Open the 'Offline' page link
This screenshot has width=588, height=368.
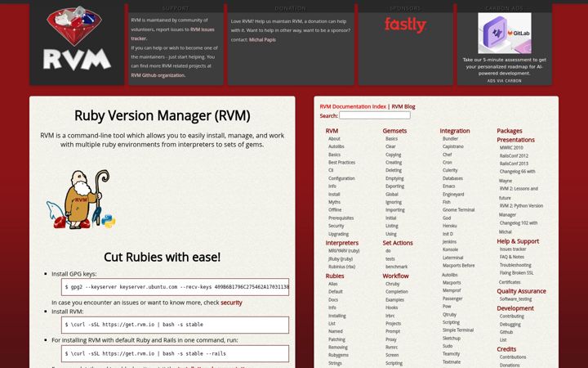pyautogui.click(x=335, y=210)
